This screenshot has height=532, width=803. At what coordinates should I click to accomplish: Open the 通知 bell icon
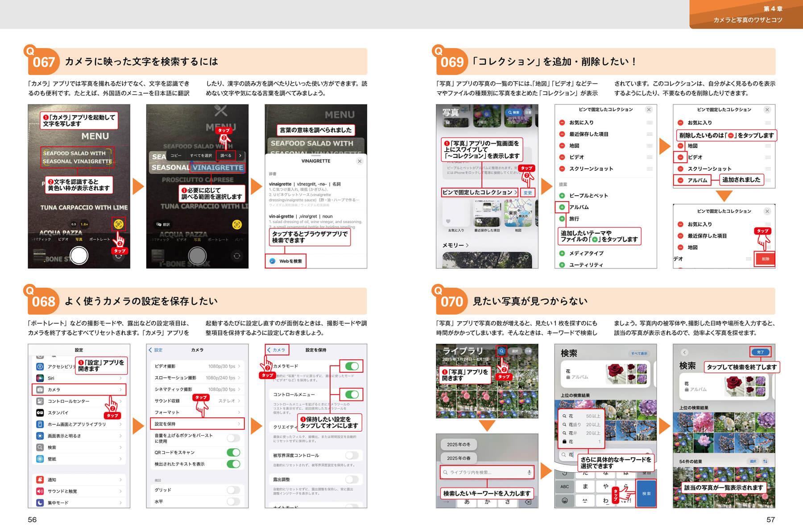[x=40, y=480]
